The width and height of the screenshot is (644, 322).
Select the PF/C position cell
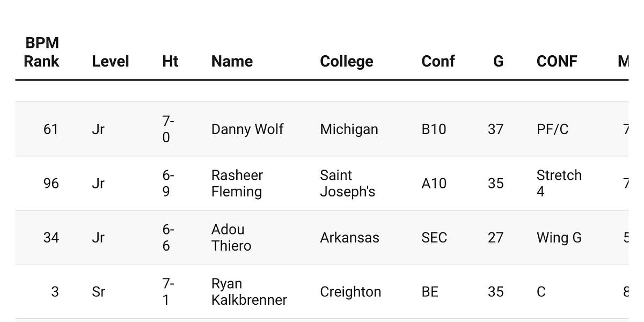click(x=552, y=129)
